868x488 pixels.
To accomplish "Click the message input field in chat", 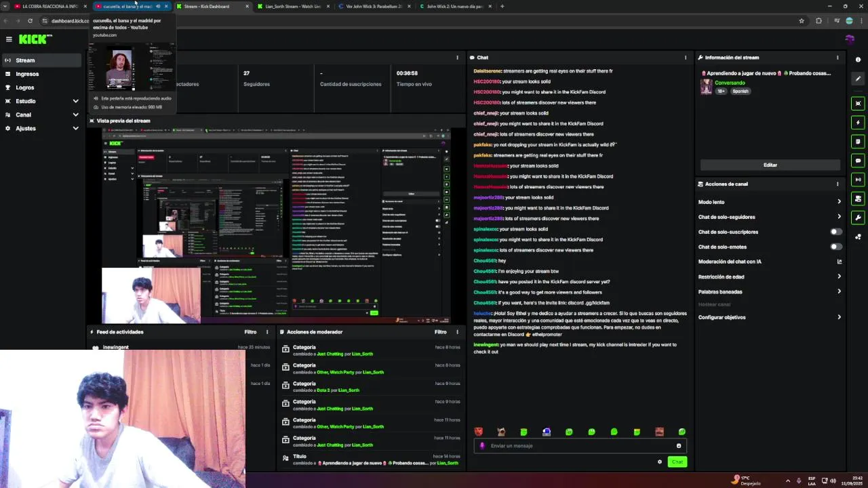I will (x=580, y=446).
